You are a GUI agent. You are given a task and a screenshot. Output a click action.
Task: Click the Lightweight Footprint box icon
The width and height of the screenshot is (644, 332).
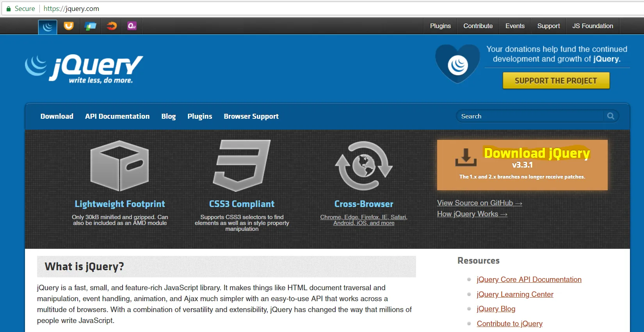(x=119, y=166)
